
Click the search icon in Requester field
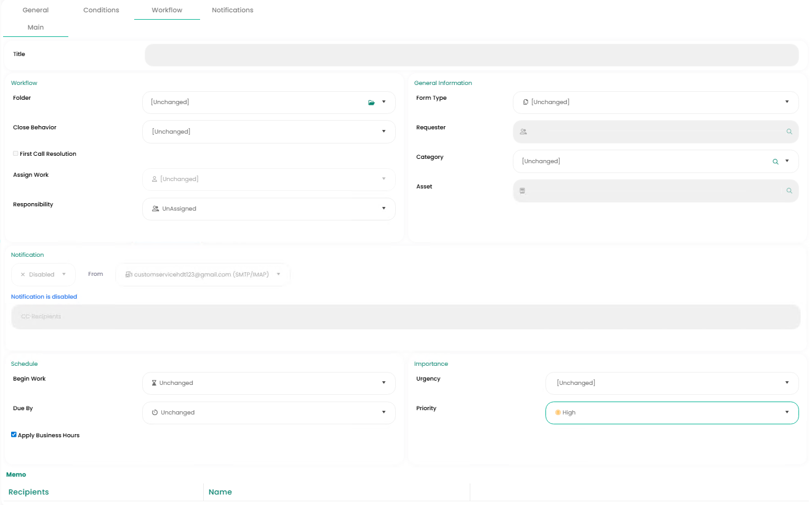coord(789,132)
